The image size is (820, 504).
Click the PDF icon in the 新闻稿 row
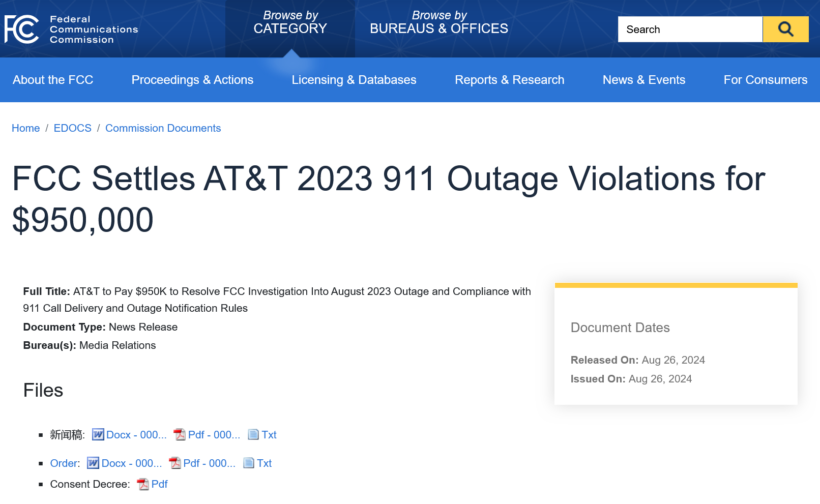tap(180, 434)
